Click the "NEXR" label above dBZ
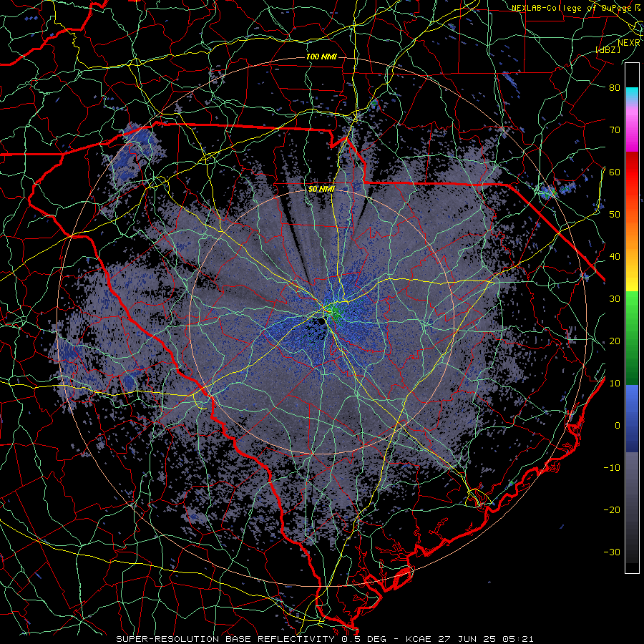The height and width of the screenshot is (644, 644). pyautogui.click(x=629, y=43)
